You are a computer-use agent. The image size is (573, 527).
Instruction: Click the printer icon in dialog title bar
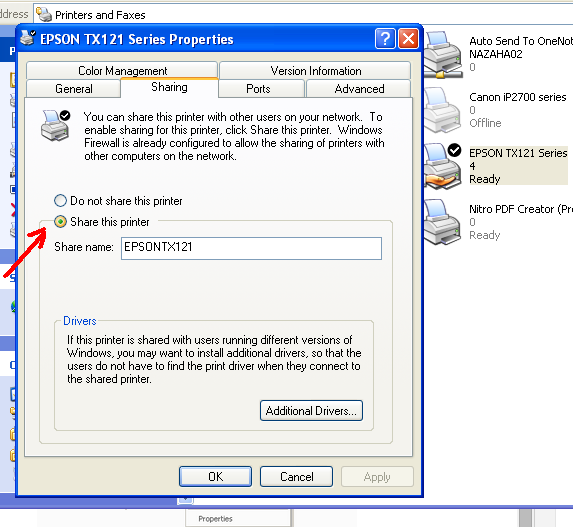tap(28, 38)
